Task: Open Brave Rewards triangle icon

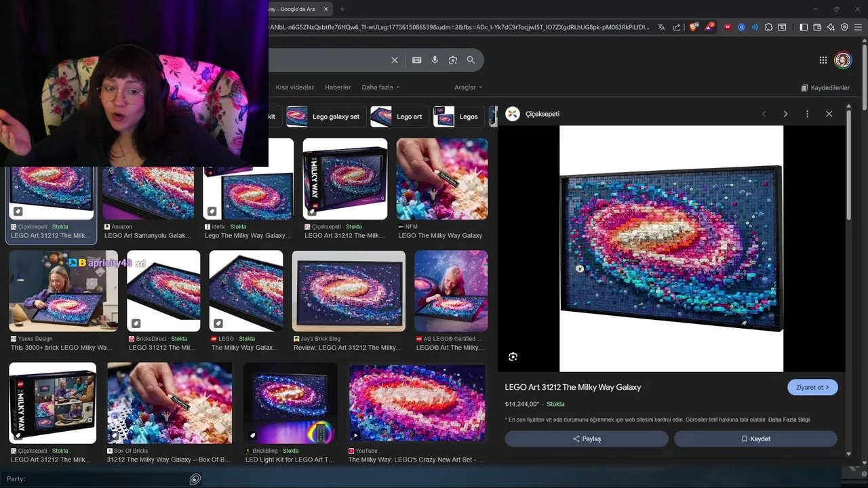Action: [709, 27]
